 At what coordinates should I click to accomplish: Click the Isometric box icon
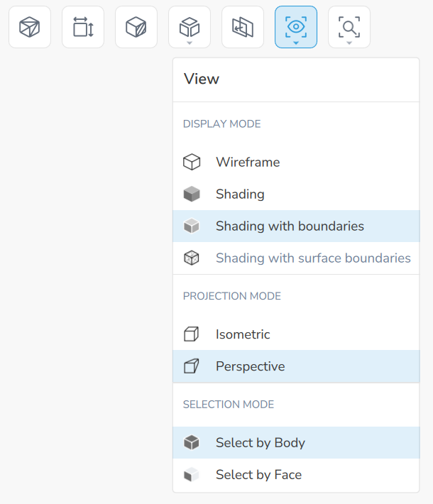click(x=192, y=334)
